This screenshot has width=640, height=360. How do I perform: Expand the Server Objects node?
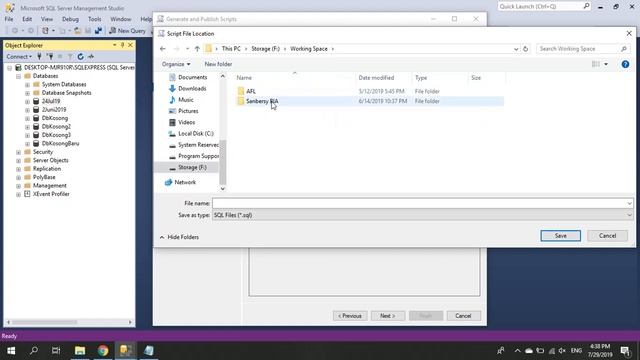(18, 160)
